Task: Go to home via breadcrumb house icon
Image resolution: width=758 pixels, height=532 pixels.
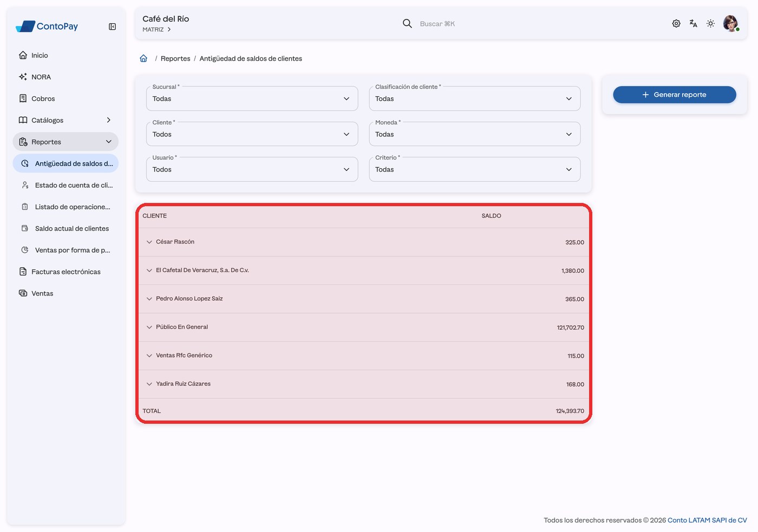Action: pos(143,58)
